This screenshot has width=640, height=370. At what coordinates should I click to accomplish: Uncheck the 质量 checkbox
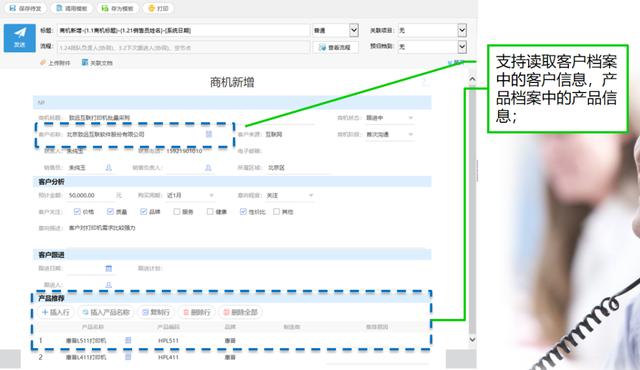click(x=110, y=211)
